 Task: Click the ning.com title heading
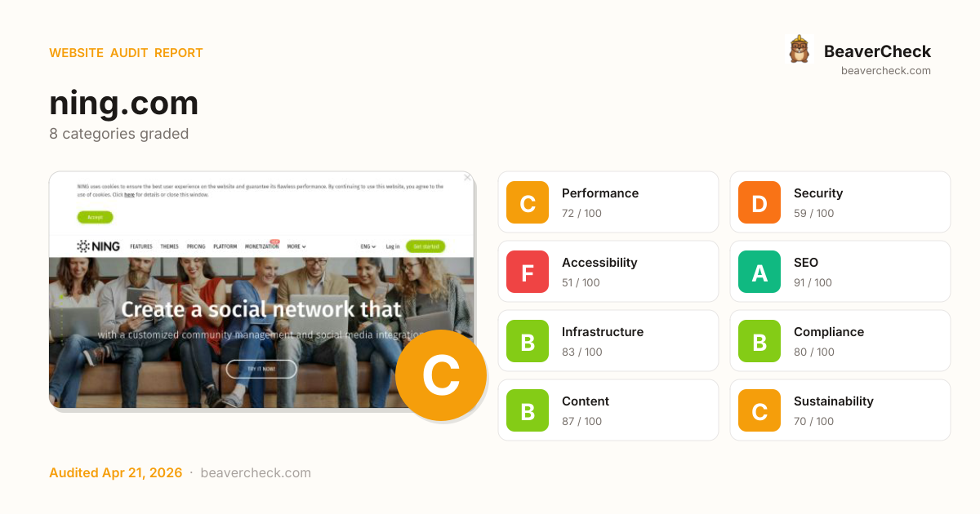pos(124,104)
